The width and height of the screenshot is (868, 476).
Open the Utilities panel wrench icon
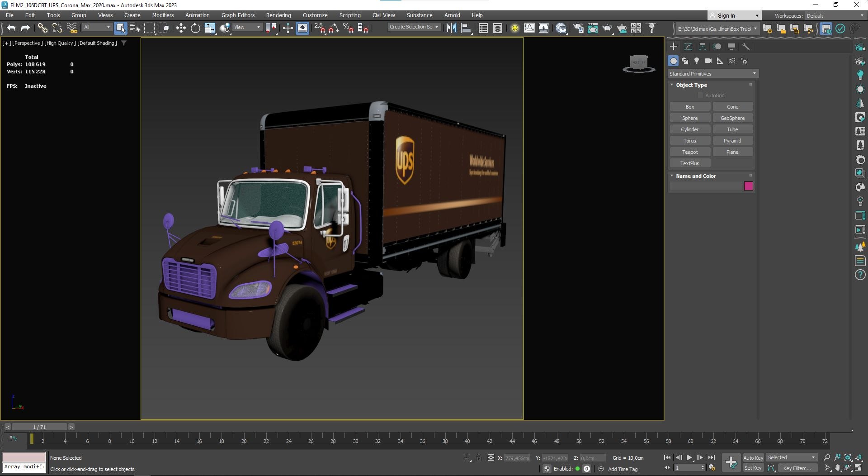tap(746, 47)
